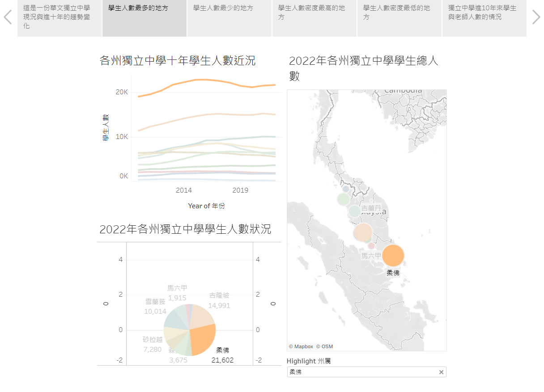Click the small blue bubble on map
Screen dimensions: 544x392
coord(345,189)
